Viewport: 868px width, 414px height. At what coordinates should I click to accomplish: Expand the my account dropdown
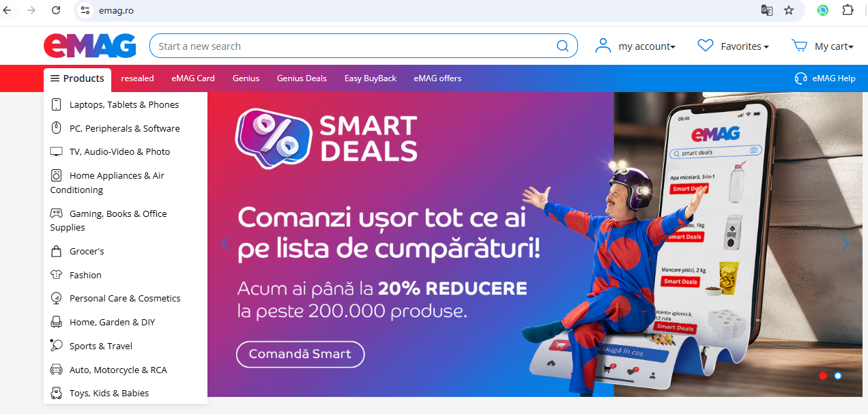tap(646, 46)
